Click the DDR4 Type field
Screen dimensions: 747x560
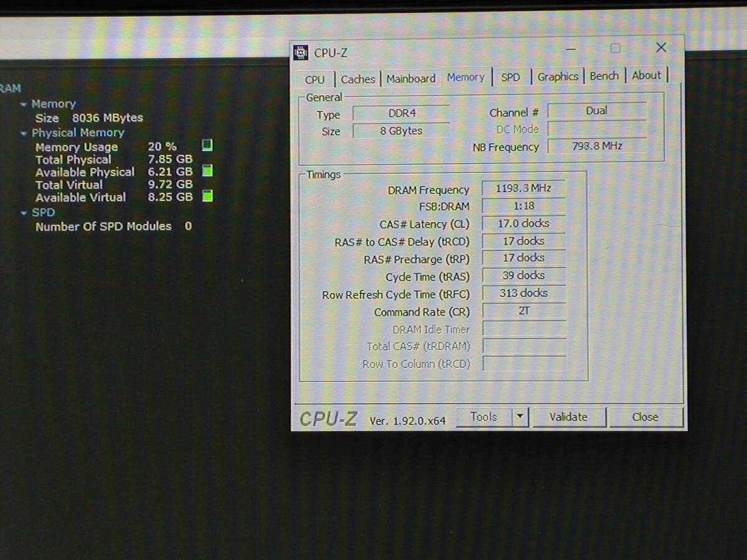[402, 113]
